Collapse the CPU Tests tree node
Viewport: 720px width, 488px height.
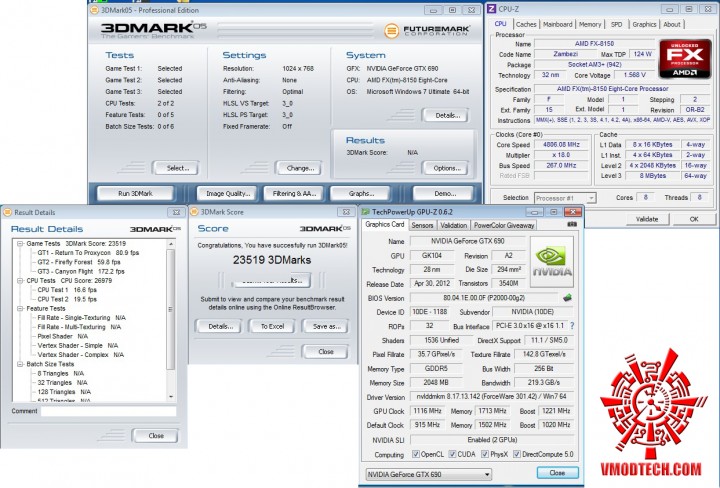(20, 280)
